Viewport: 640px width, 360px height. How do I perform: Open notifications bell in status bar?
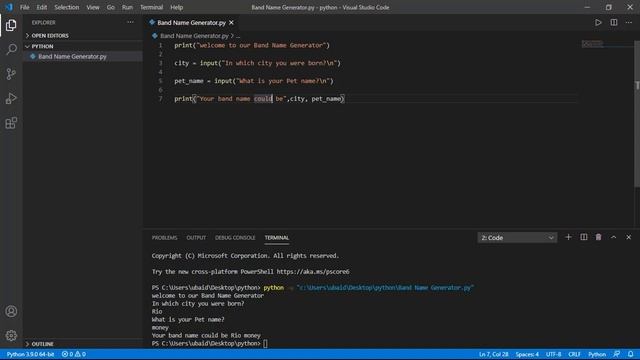(631, 354)
